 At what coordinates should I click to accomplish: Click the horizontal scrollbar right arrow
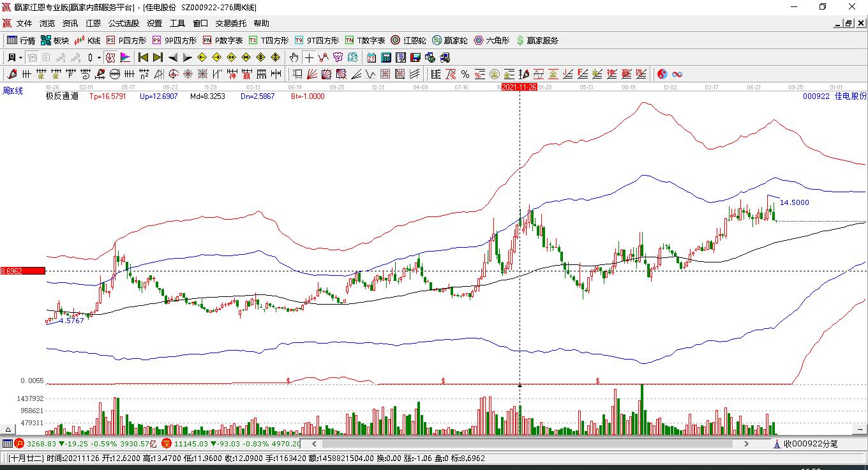pos(747,443)
